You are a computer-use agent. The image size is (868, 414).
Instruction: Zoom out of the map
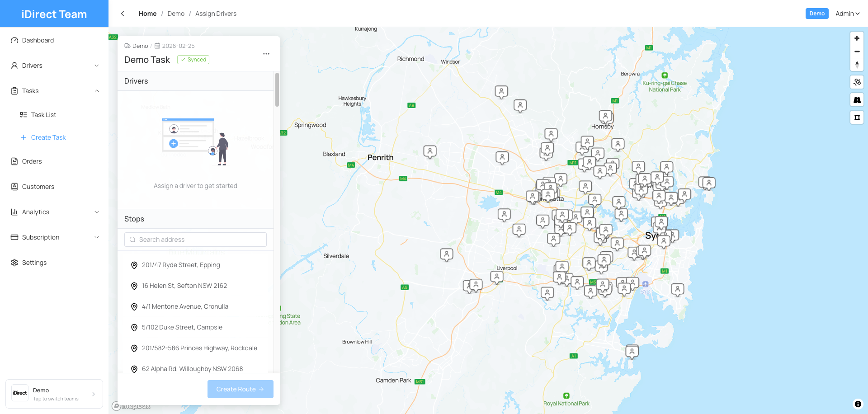click(857, 52)
